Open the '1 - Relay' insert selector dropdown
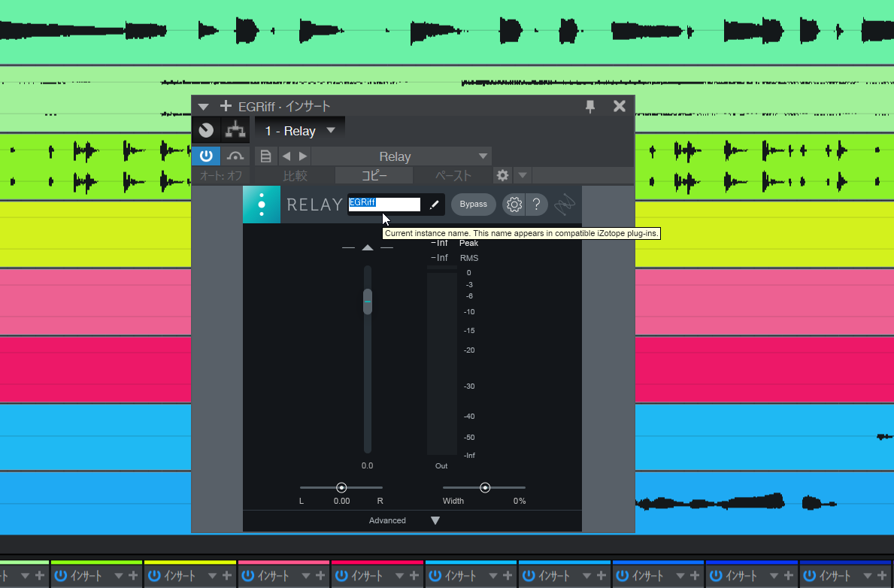The width and height of the screenshot is (894, 588). pyautogui.click(x=300, y=131)
